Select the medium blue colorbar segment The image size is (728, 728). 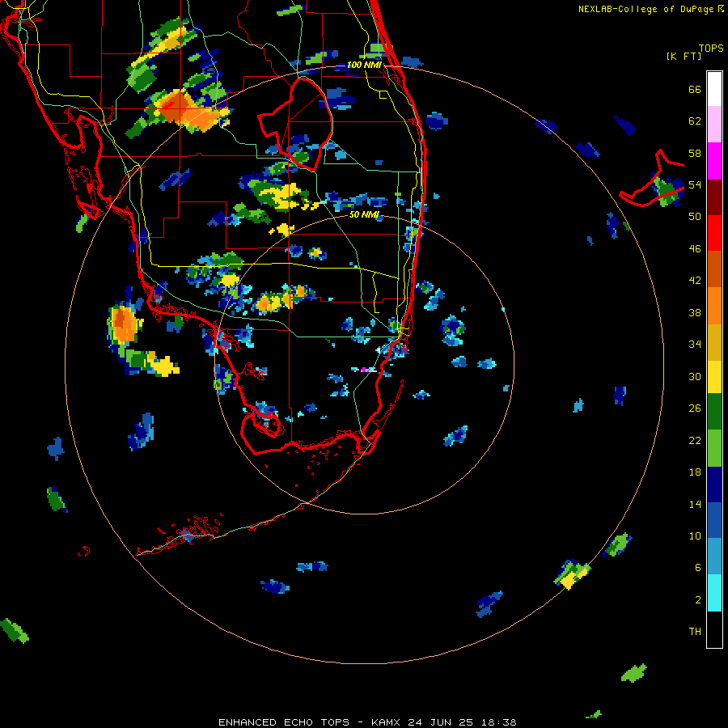click(714, 520)
